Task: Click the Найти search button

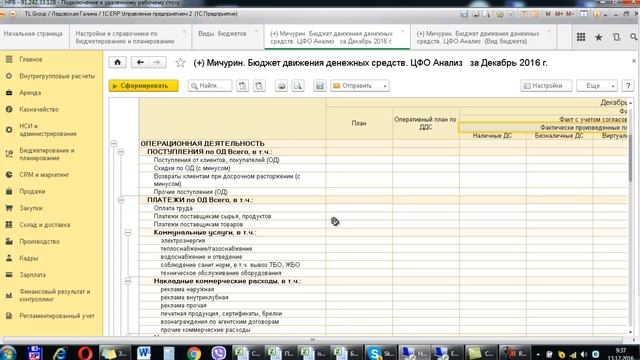Action: point(210,86)
